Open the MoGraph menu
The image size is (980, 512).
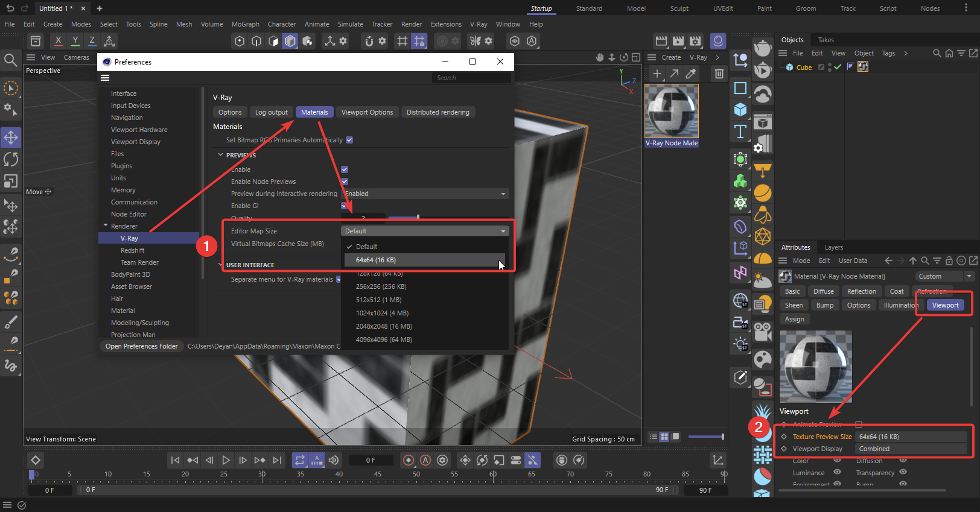coord(246,24)
